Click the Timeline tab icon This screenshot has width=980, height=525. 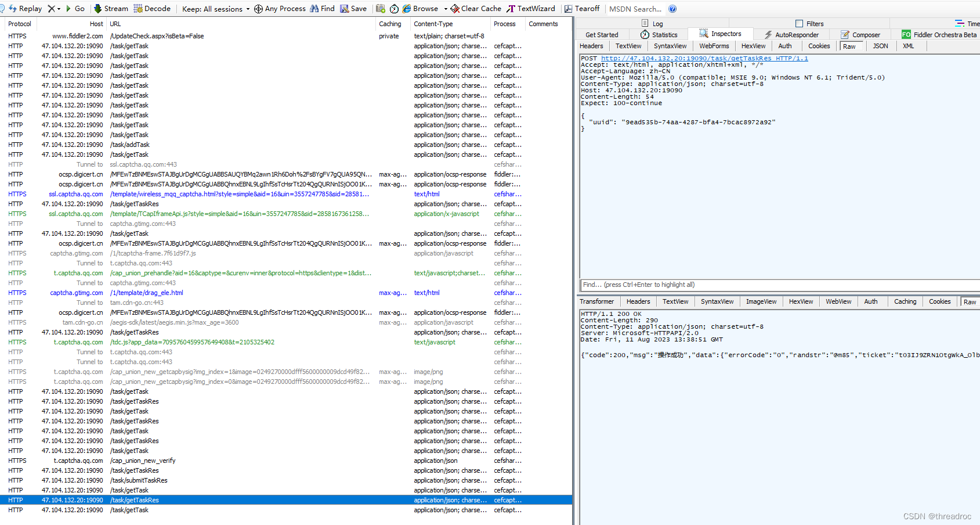click(960, 24)
